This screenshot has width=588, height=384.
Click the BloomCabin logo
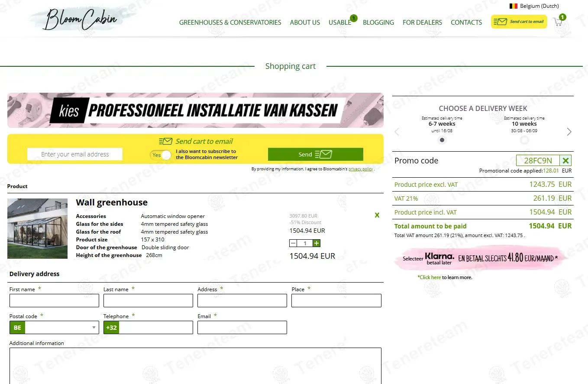(x=81, y=20)
